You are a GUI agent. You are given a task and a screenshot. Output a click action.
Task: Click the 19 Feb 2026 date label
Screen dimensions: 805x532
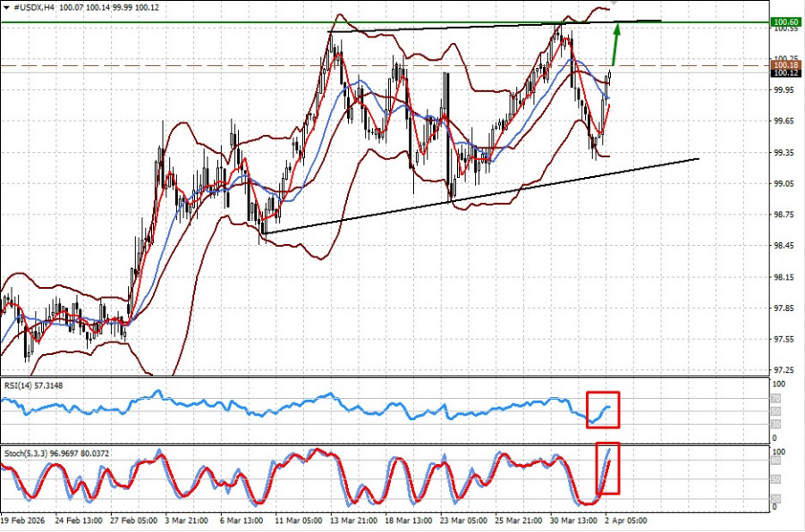pos(23,520)
